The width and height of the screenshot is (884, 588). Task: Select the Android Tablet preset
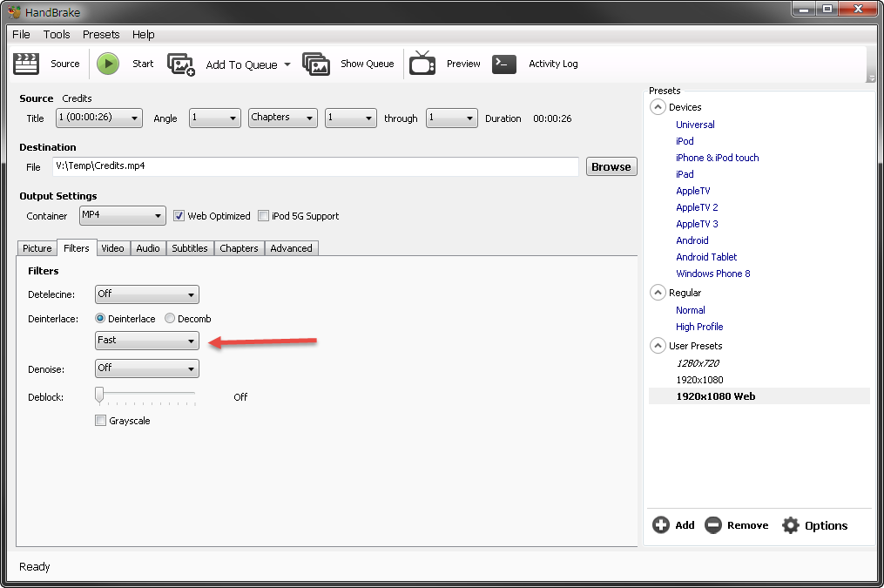click(706, 257)
